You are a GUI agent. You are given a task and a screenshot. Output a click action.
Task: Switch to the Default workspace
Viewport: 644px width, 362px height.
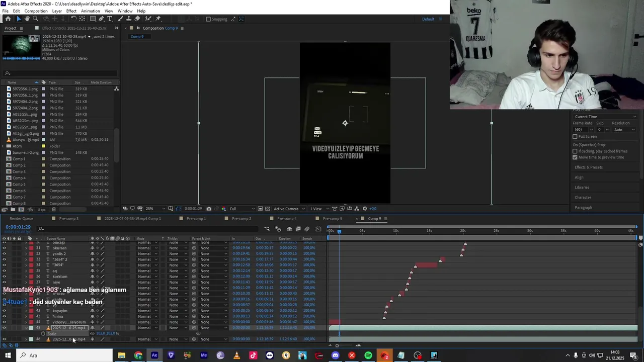coord(428,19)
